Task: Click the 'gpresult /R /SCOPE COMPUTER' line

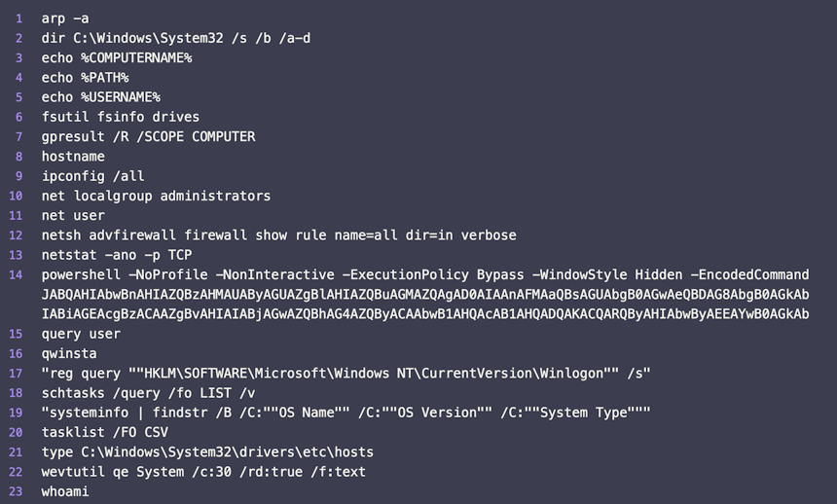Action: pyautogui.click(x=148, y=136)
